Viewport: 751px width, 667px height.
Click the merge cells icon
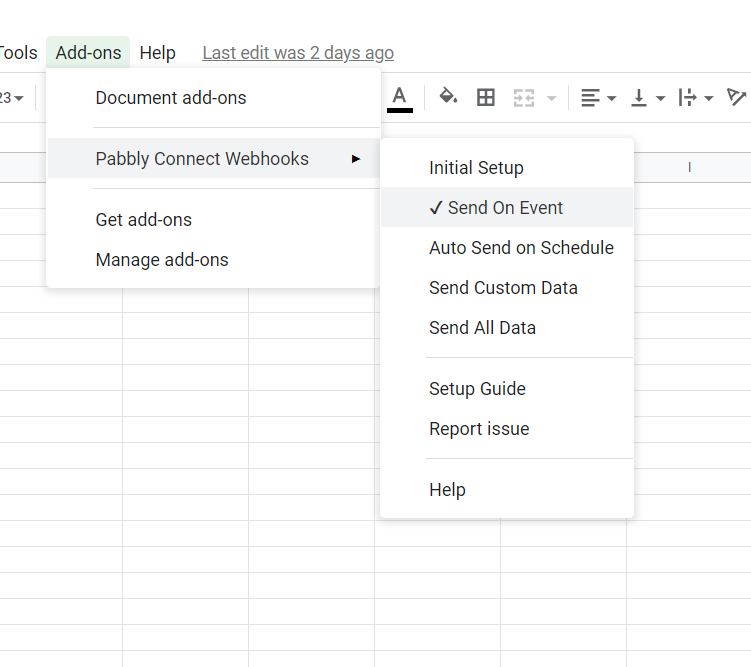point(523,98)
